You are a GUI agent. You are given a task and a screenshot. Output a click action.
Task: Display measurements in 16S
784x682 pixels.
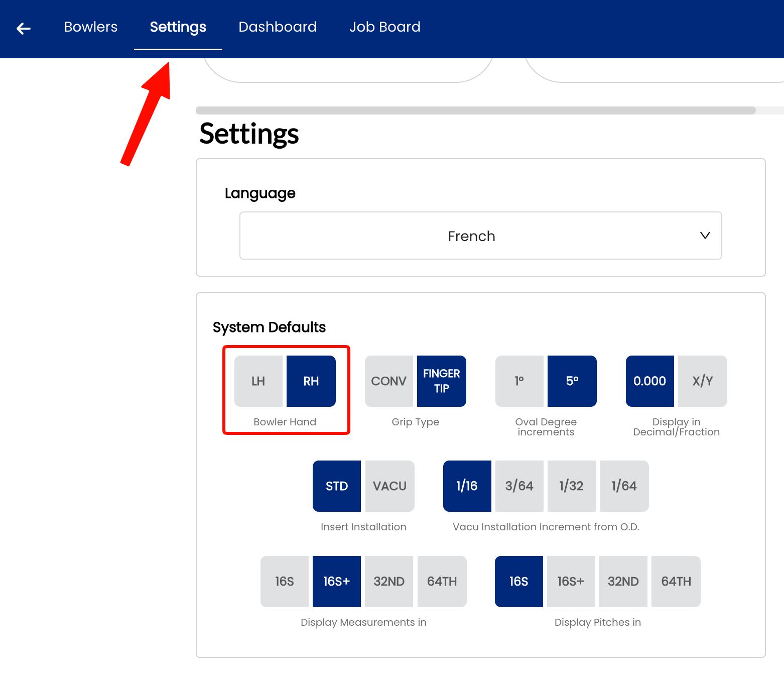coord(285,582)
